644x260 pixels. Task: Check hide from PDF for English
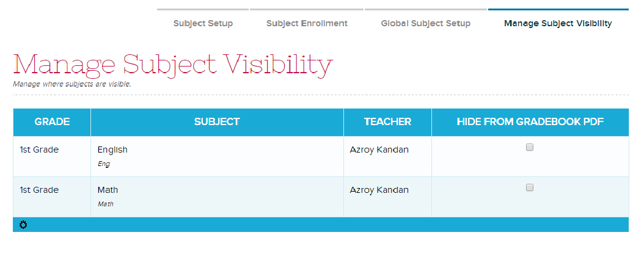click(x=530, y=147)
